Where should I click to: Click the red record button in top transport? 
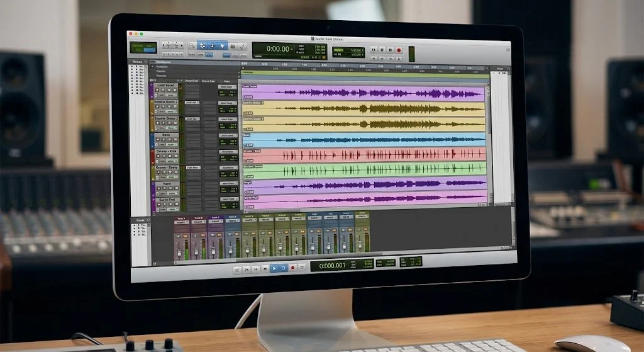(x=398, y=50)
